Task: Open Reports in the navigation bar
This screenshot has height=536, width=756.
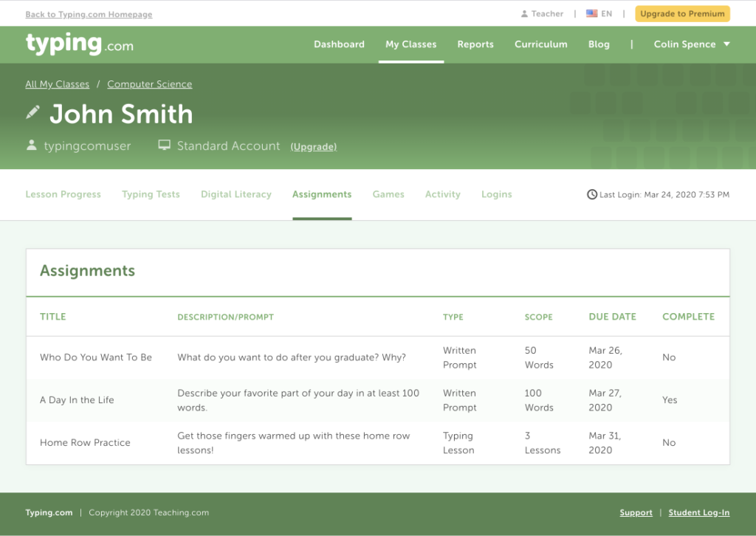Action: click(x=475, y=44)
